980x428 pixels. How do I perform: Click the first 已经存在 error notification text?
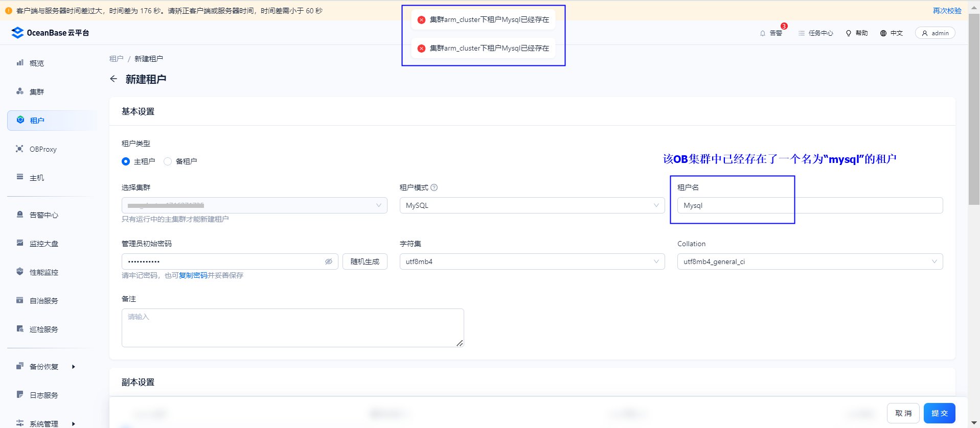pyautogui.click(x=489, y=20)
